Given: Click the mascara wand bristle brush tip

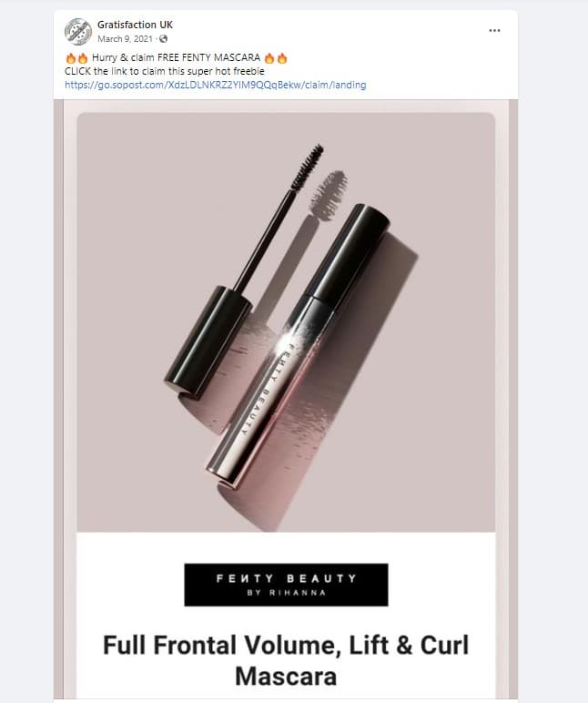Looking at the screenshot, I should [x=308, y=167].
